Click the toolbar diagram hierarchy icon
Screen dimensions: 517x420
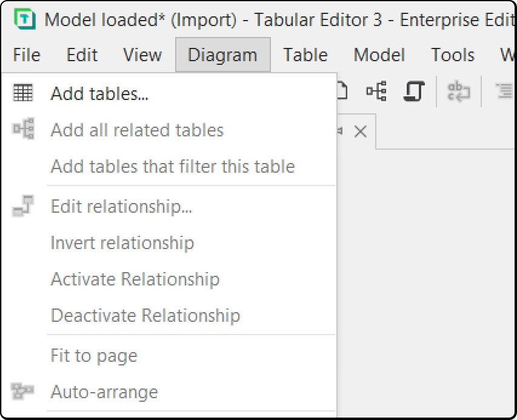(376, 91)
